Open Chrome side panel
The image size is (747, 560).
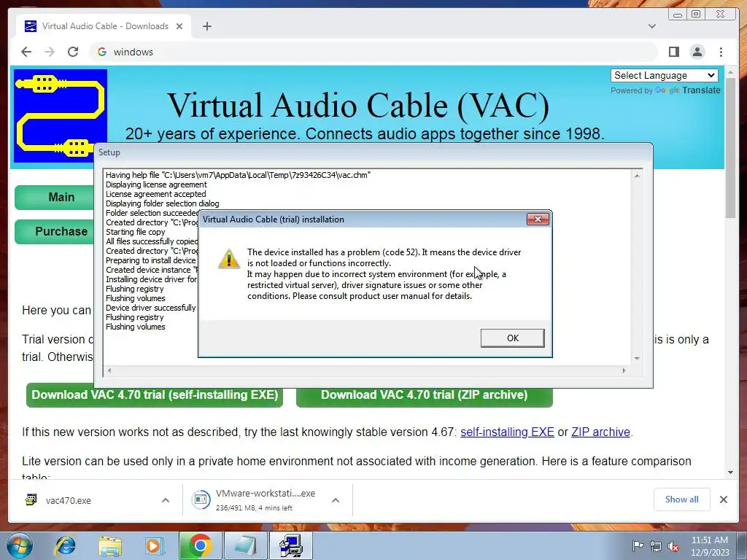pyautogui.click(x=673, y=52)
